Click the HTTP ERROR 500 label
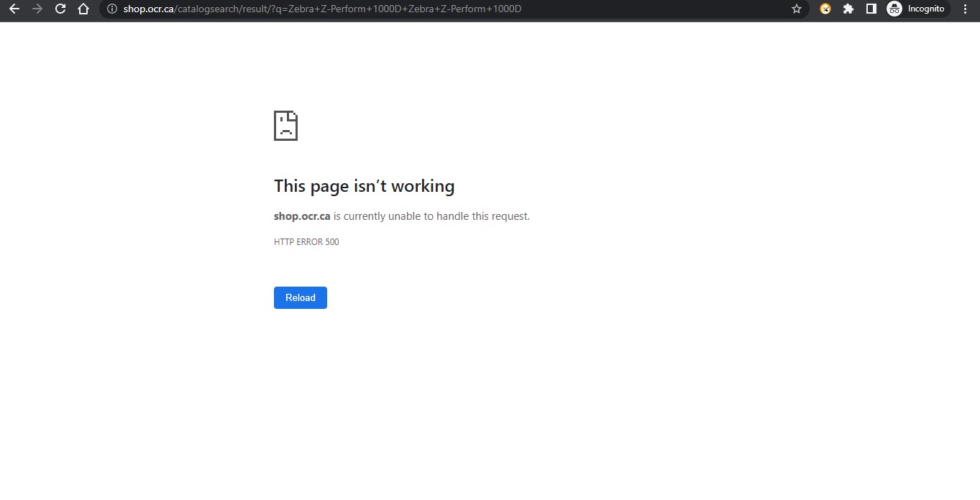The image size is (980, 500). (x=306, y=241)
